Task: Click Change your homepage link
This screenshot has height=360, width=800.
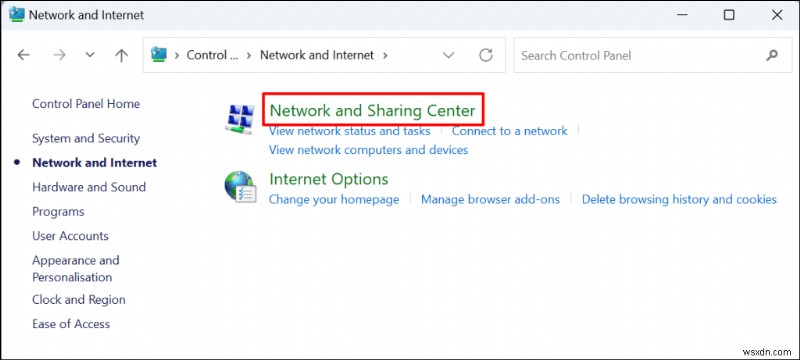Action: point(334,199)
